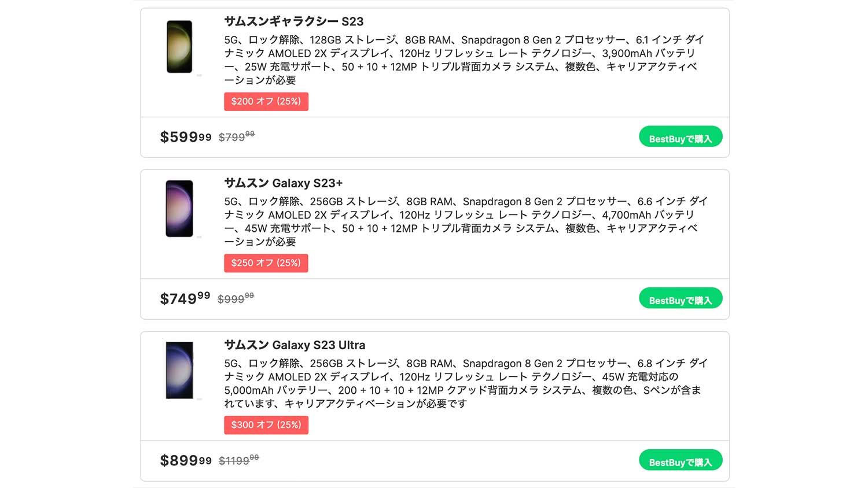Select the $599.99 sale price

(x=185, y=137)
